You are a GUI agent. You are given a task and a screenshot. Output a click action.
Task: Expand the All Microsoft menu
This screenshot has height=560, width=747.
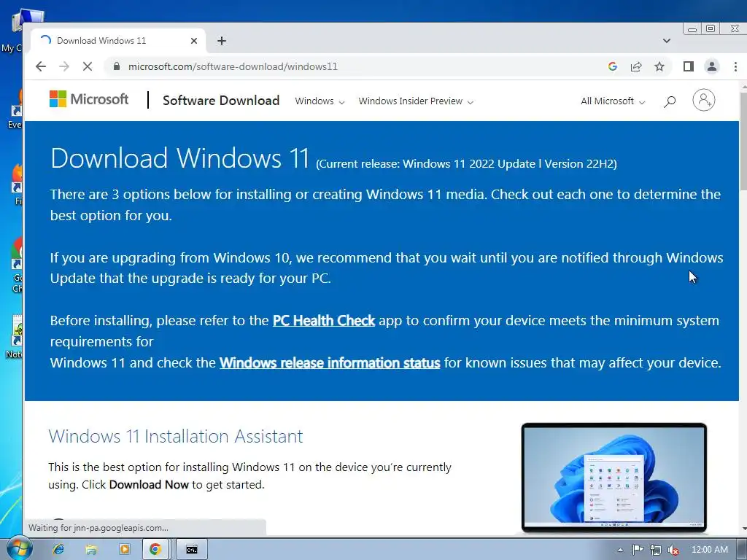pos(613,101)
